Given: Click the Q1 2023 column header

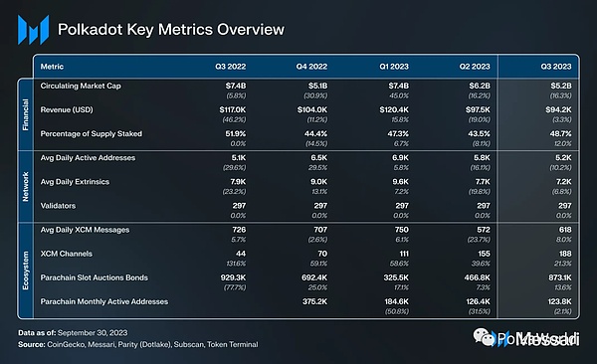Looking at the screenshot, I should (394, 67).
